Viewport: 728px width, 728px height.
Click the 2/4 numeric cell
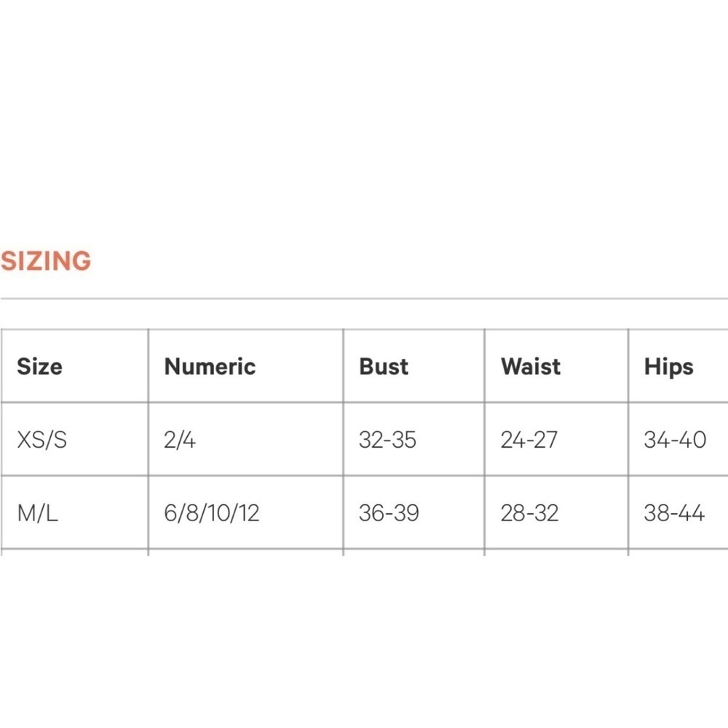pyautogui.click(x=180, y=439)
